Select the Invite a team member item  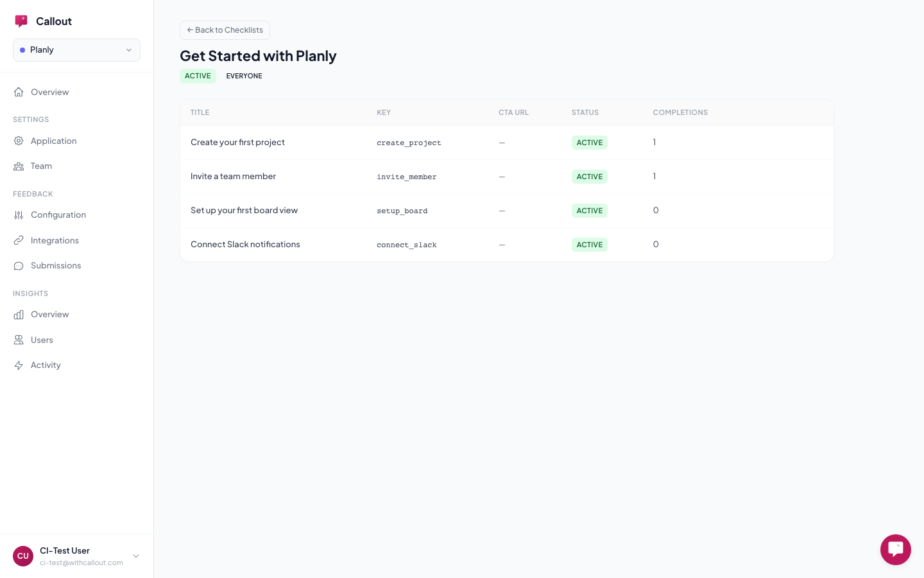pos(233,176)
